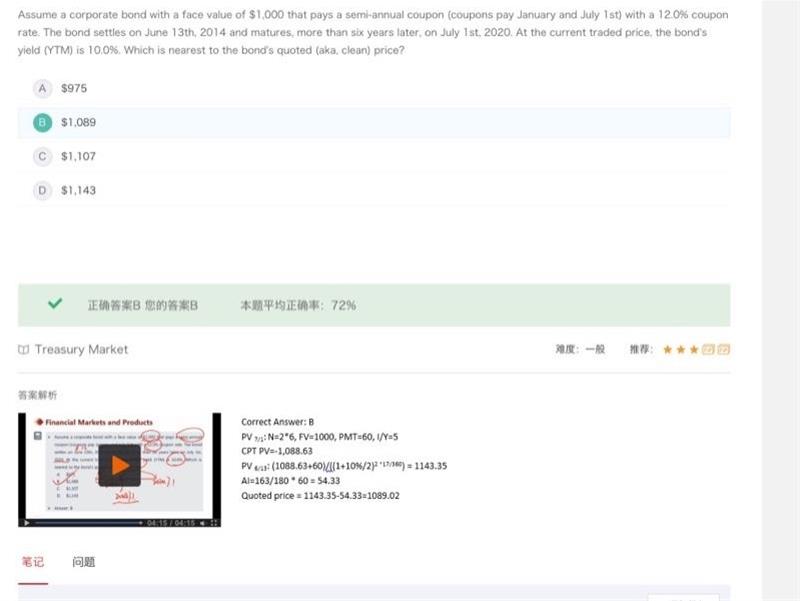Click the second recommendation star
The width and height of the screenshot is (800, 601).
pyautogui.click(x=681, y=349)
